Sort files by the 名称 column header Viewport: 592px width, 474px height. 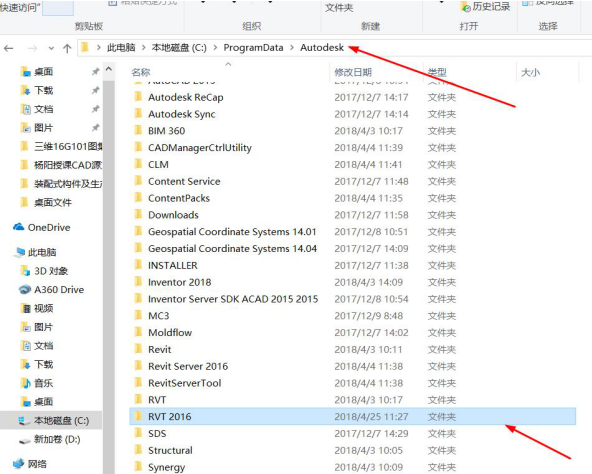pos(141,72)
